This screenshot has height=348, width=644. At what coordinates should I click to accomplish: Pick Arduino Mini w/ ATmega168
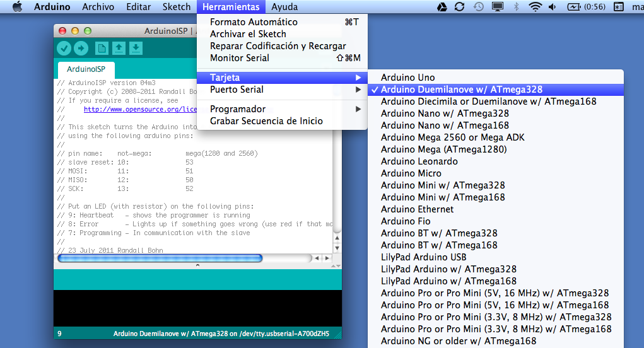(496, 197)
